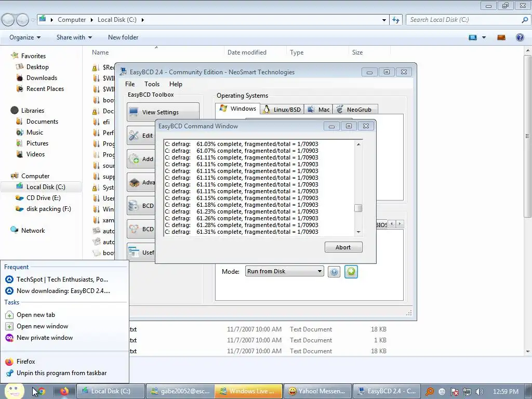532x399 pixels.
Task: Click the volume speaker icon in system tray
Action: [x=480, y=392]
